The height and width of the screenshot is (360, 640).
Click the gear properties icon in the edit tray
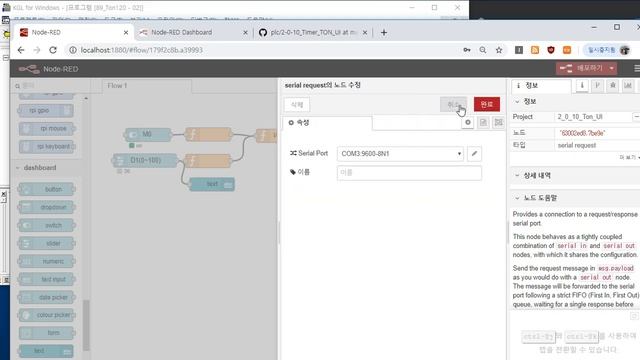468,122
